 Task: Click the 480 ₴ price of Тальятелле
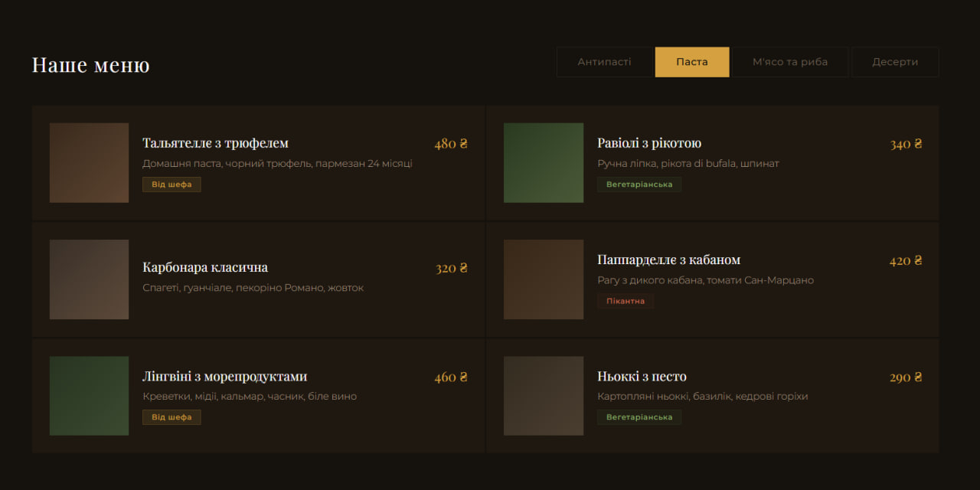450,144
